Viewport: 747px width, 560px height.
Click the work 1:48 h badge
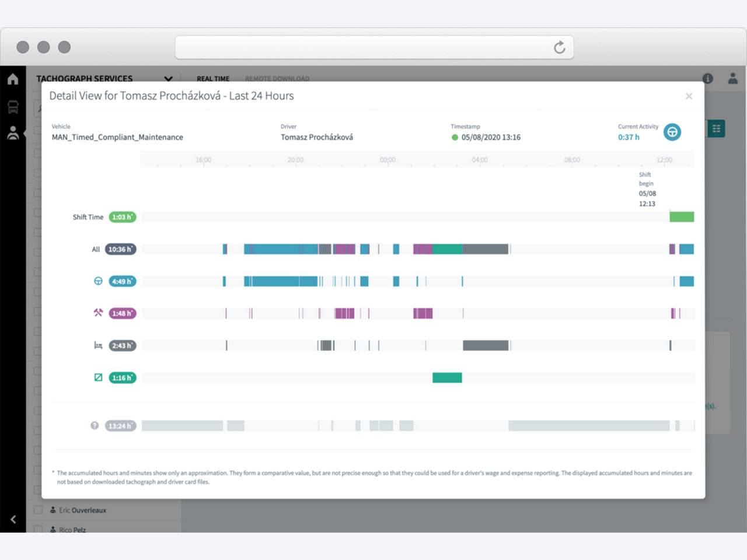(123, 313)
